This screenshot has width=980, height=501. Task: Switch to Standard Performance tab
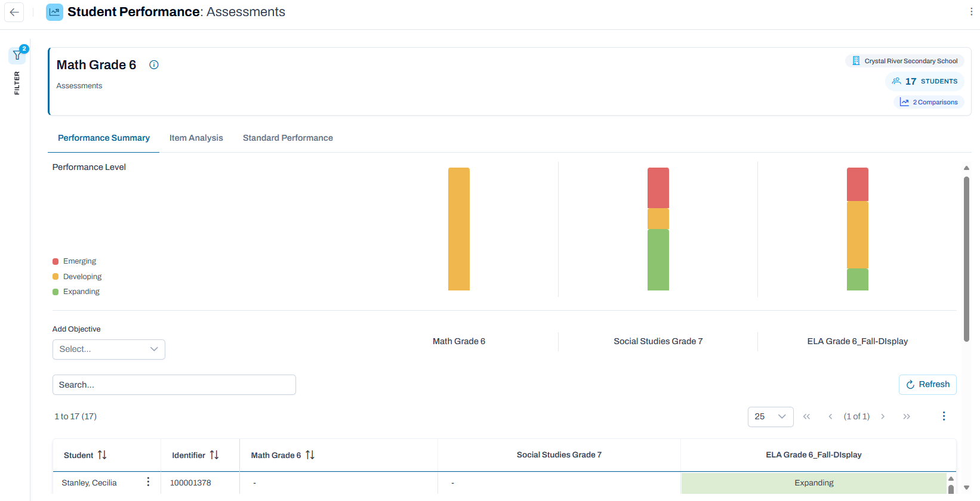(x=288, y=138)
